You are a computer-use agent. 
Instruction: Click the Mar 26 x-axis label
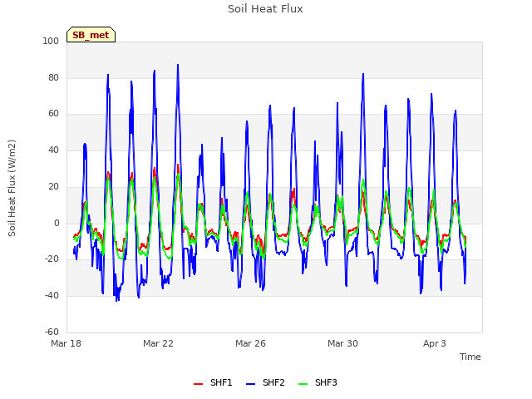coord(250,343)
